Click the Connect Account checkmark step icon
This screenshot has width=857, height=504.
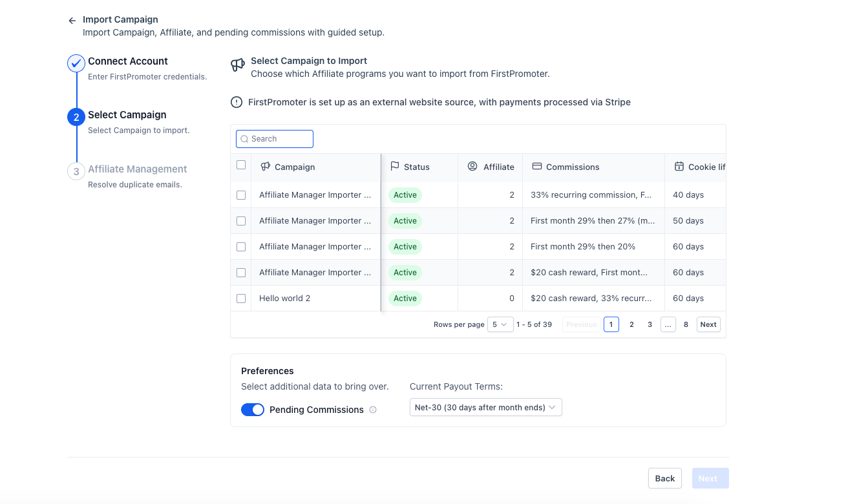[76, 63]
